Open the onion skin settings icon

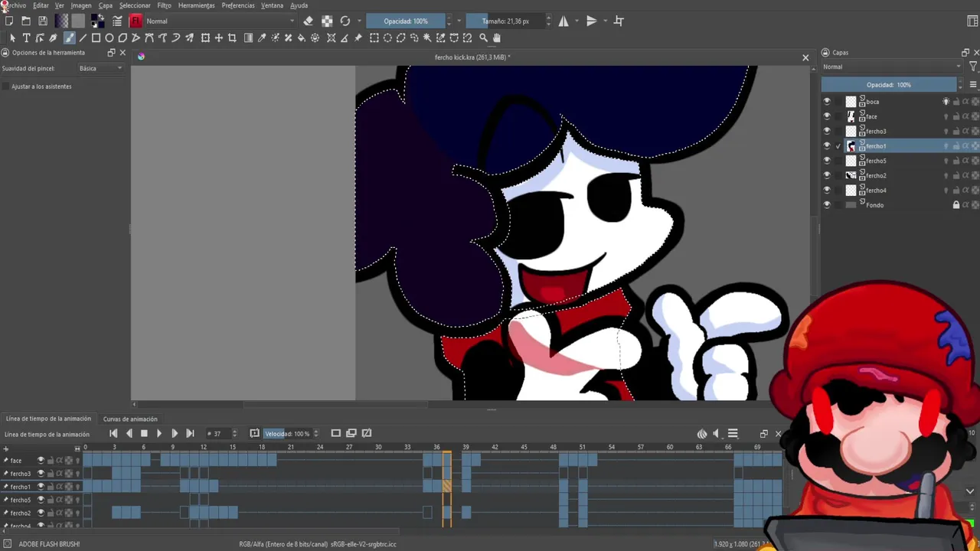[702, 434]
